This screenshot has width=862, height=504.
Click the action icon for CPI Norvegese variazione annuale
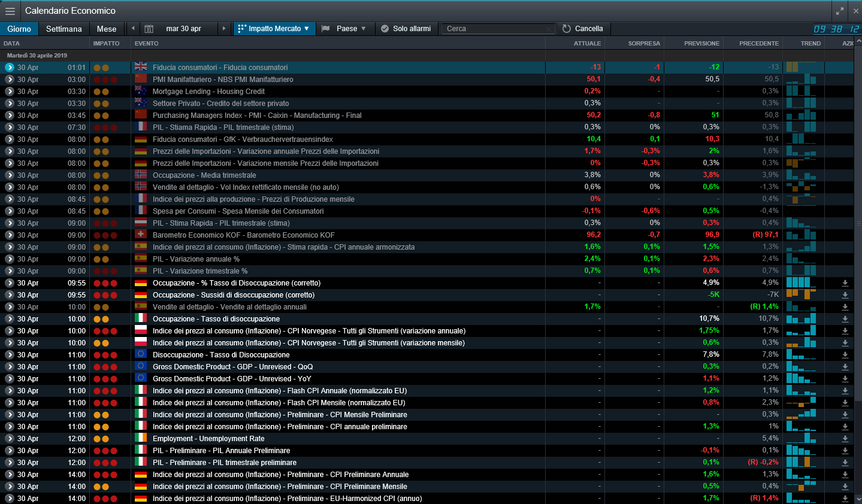click(845, 331)
